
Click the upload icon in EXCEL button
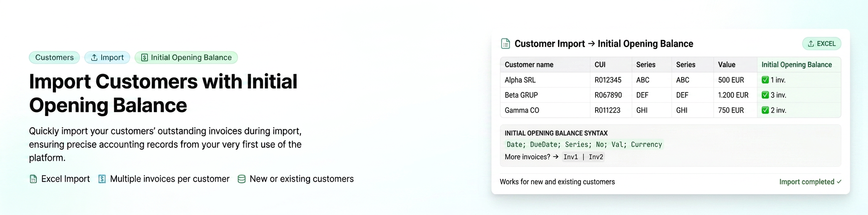tap(811, 44)
